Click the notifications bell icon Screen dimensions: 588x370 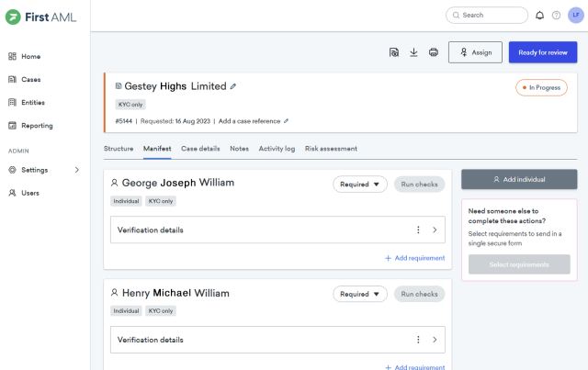coord(540,16)
